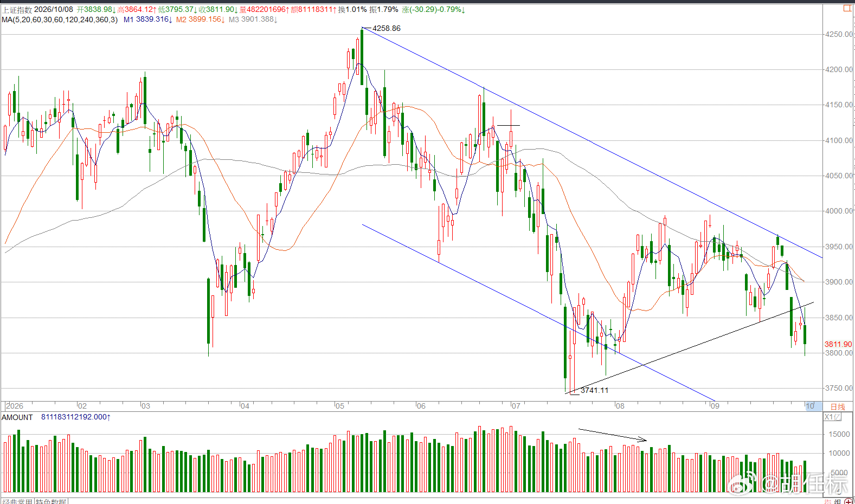Viewport: 855px width, 504px height.
Task: Click the opening price 开3838.98
Action: [97, 10]
